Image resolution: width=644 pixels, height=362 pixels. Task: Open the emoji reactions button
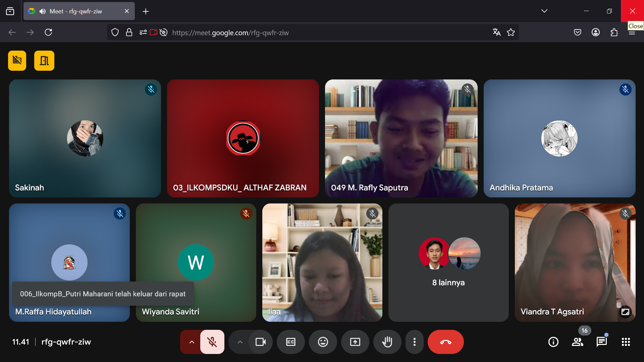tap(323, 342)
